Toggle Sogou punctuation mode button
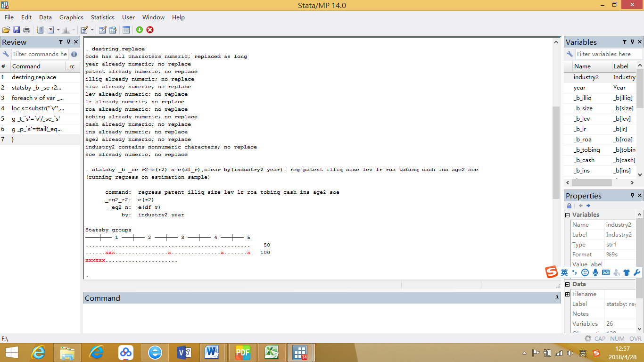 575,272
